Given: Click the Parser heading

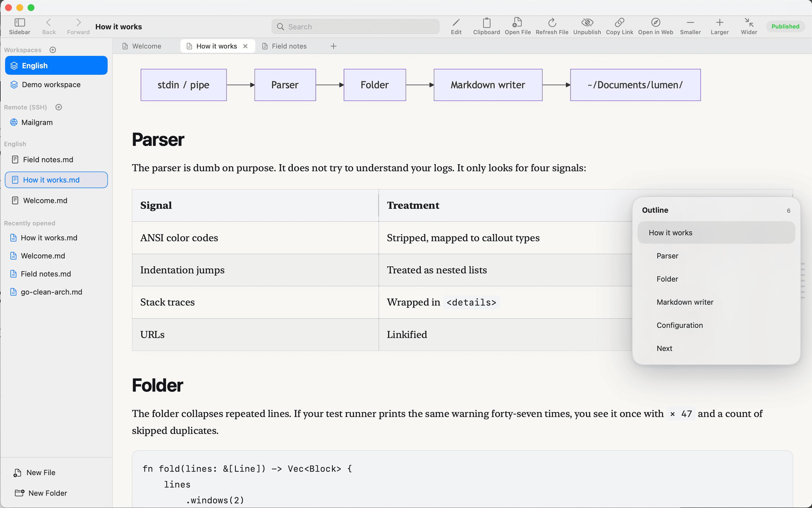Looking at the screenshot, I should pyautogui.click(x=158, y=139).
